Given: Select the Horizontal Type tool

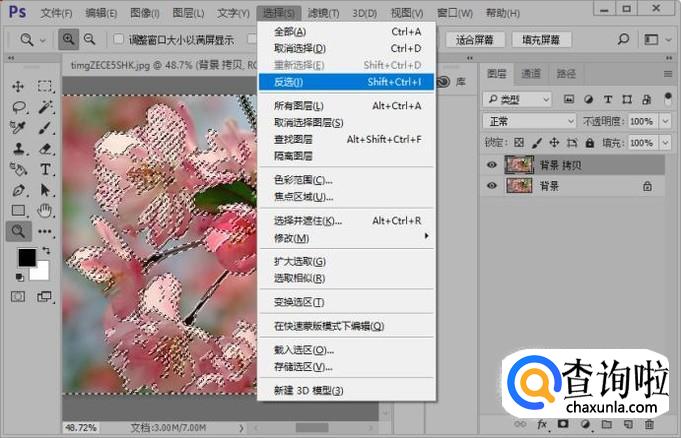Looking at the screenshot, I should tap(45, 169).
